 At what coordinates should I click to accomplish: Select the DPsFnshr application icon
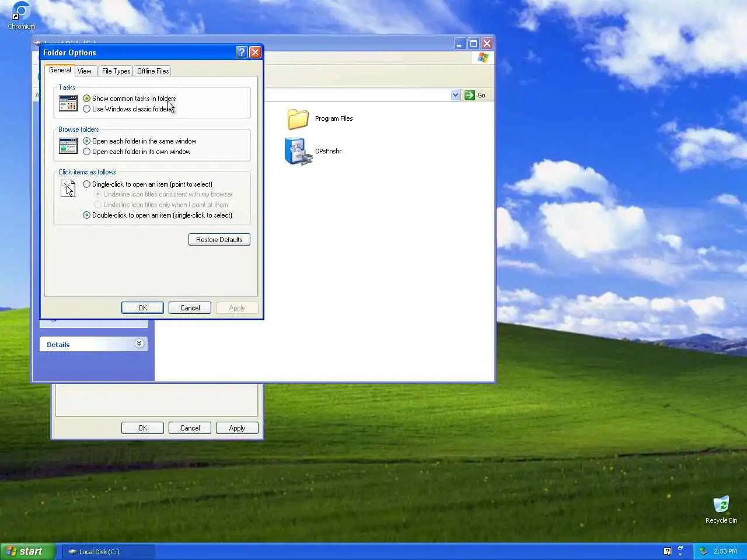[298, 151]
